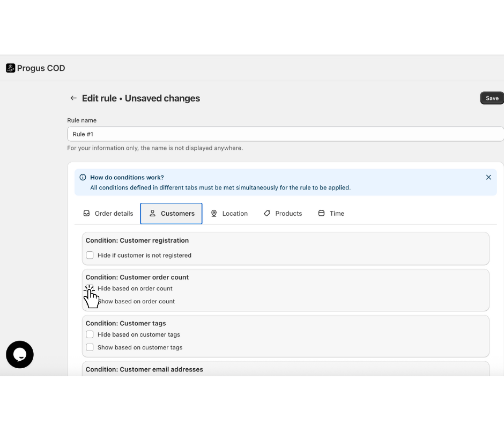Open the chat support bubble

tap(20, 354)
